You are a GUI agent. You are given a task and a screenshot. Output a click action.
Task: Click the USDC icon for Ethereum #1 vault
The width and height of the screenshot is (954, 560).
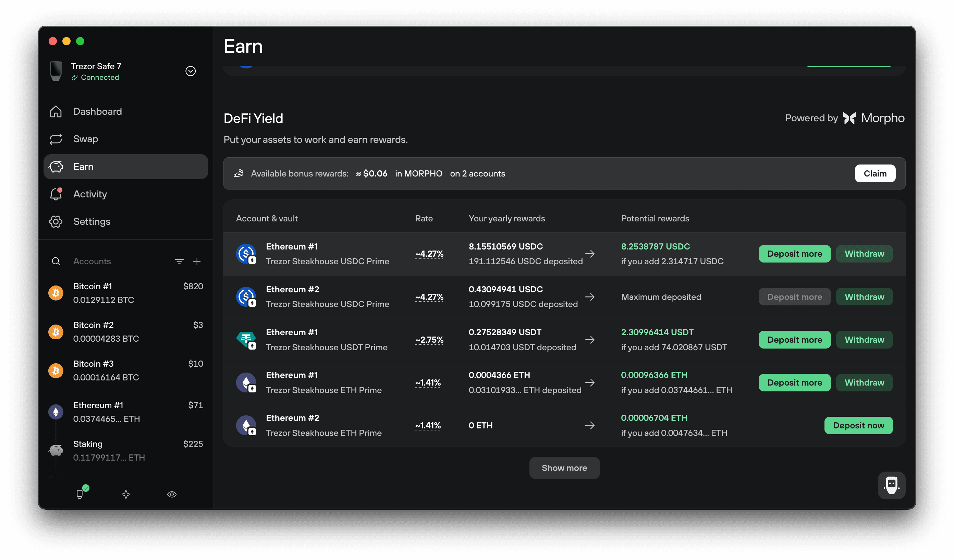[x=246, y=254]
